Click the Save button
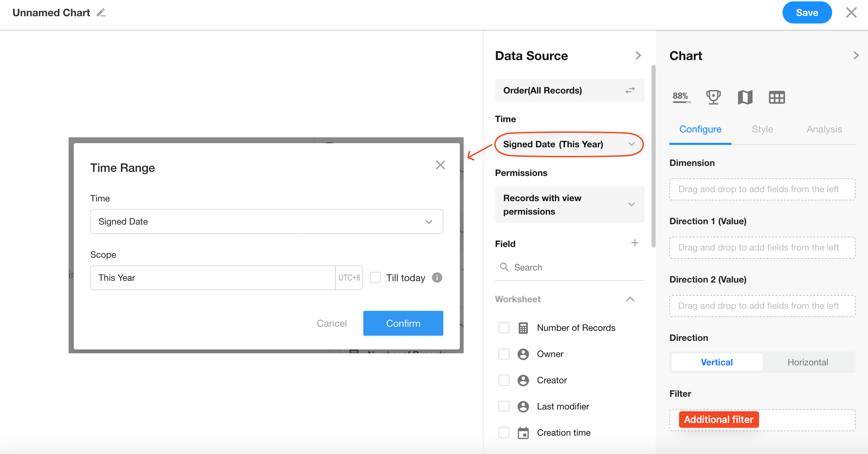This screenshot has height=454, width=868. pyautogui.click(x=807, y=13)
